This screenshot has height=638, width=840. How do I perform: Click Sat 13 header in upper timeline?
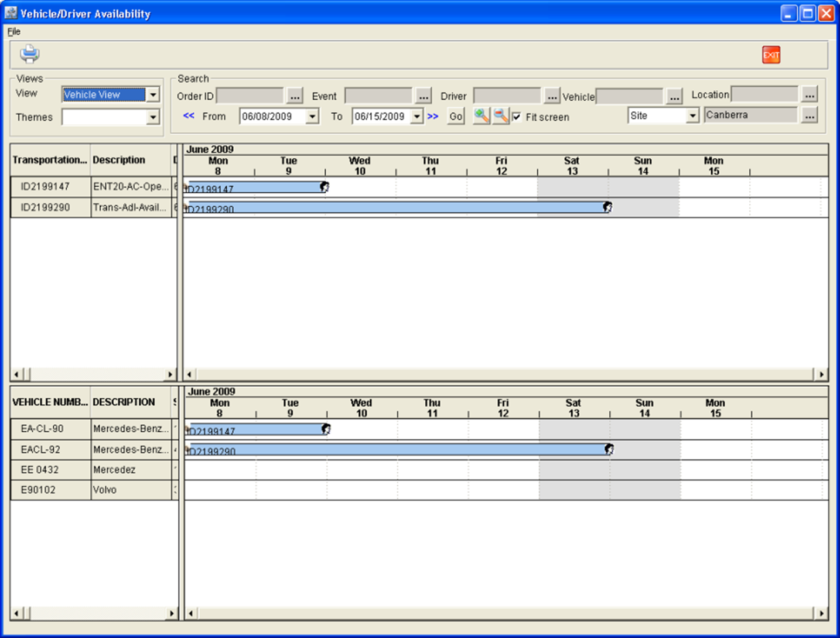click(x=572, y=166)
